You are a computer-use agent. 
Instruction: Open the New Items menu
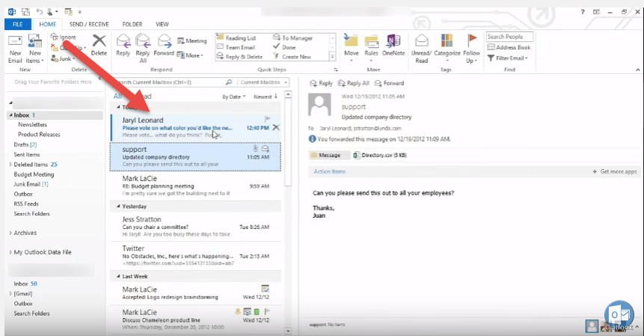[x=34, y=49]
